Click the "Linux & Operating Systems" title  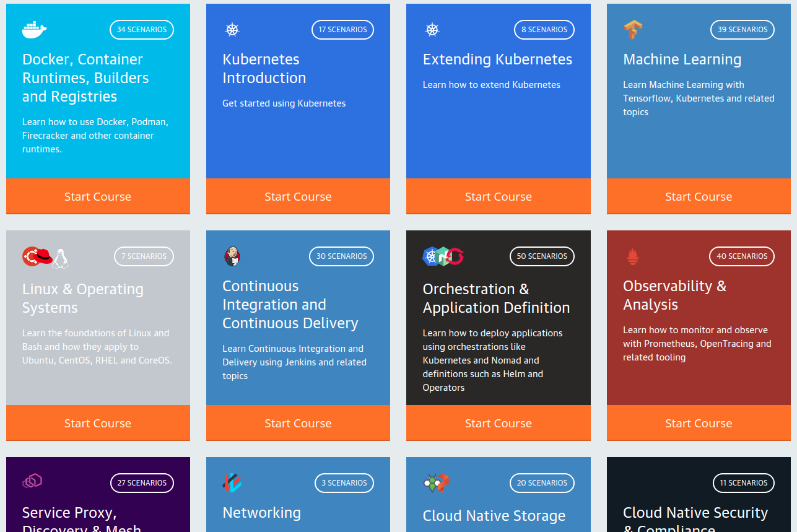coord(83,299)
